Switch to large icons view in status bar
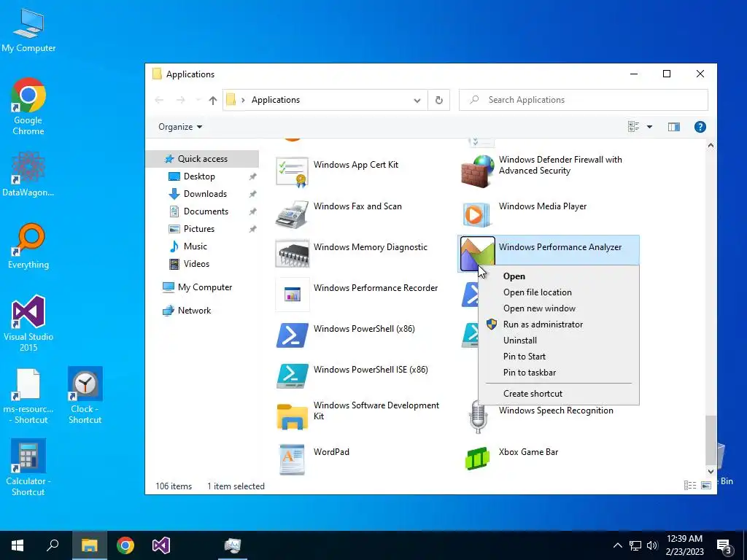 (x=706, y=485)
